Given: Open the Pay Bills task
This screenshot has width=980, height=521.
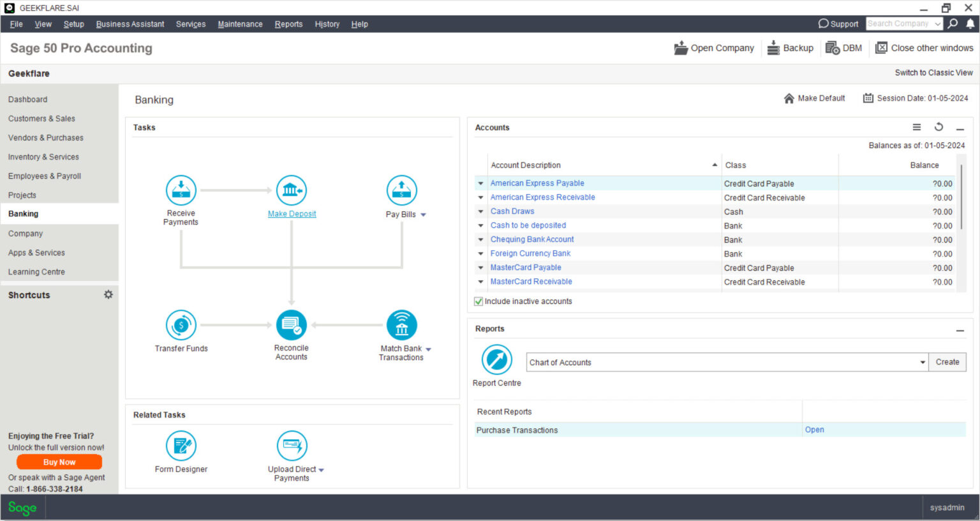Looking at the screenshot, I should coord(401,190).
